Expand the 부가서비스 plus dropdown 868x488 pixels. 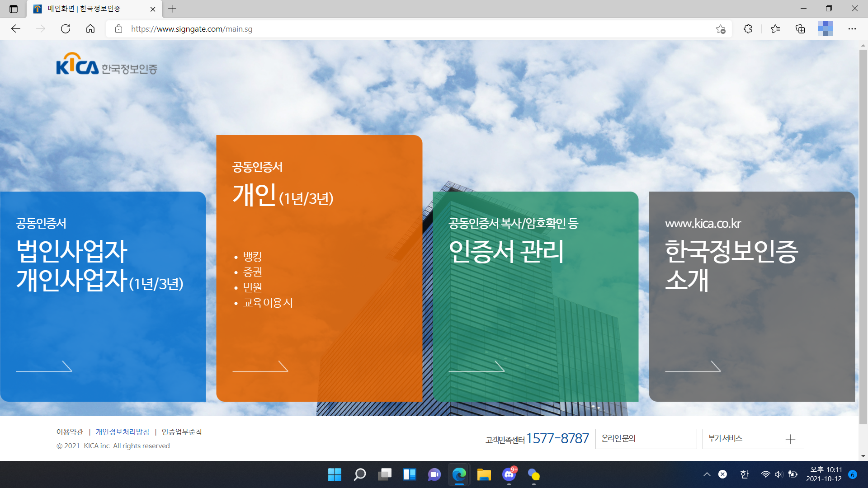coord(790,439)
